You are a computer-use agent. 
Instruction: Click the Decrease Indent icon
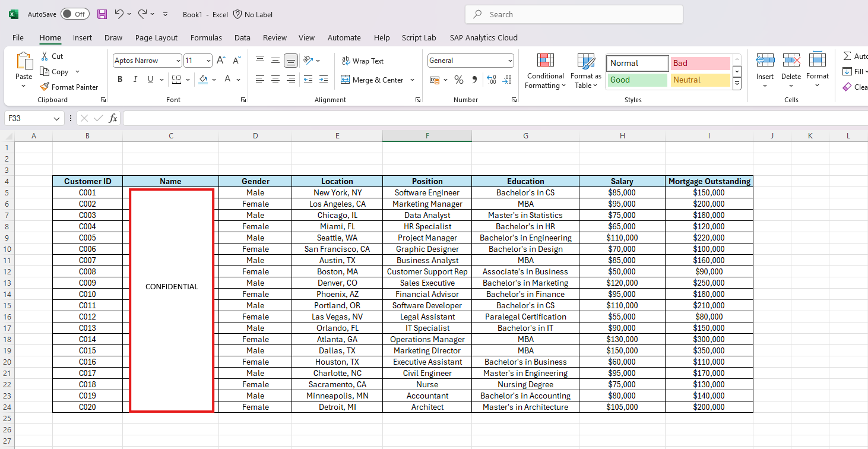pos(308,80)
